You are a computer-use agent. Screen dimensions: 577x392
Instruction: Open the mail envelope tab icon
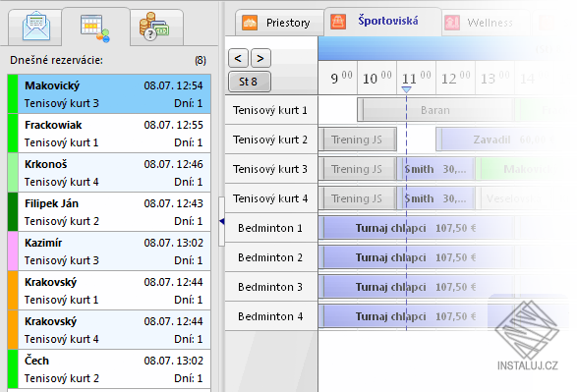(x=35, y=27)
